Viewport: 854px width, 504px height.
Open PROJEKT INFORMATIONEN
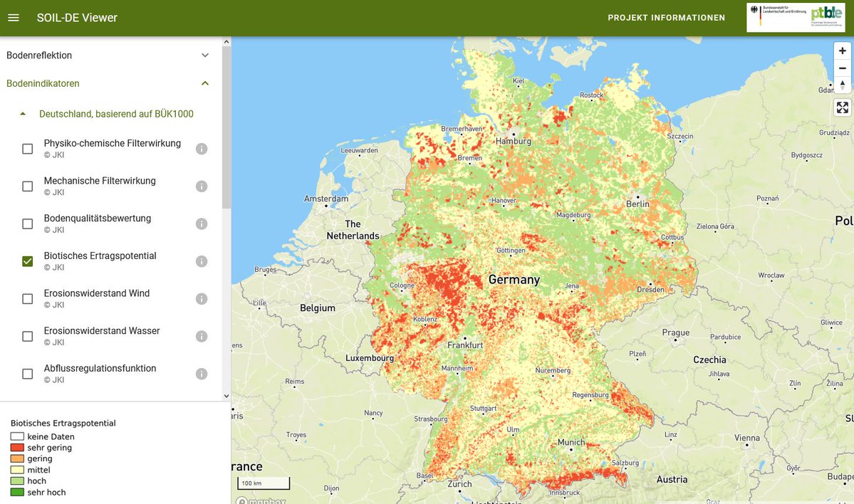pyautogui.click(x=666, y=17)
